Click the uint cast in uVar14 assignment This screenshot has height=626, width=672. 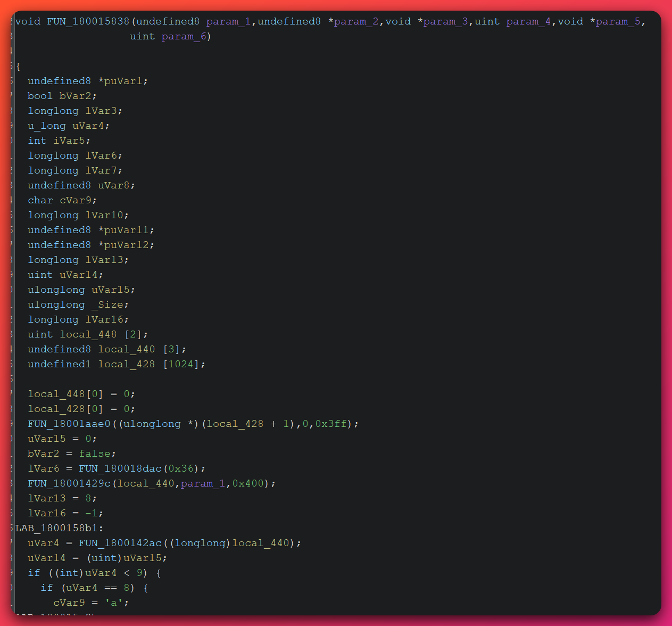pyautogui.click(x=105, y=558)
